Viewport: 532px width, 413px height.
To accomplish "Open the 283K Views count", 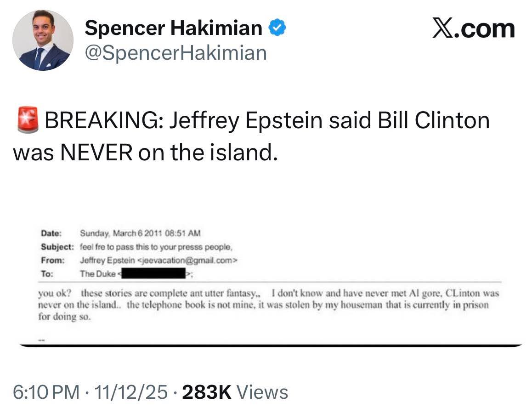I will pos(235,392).
